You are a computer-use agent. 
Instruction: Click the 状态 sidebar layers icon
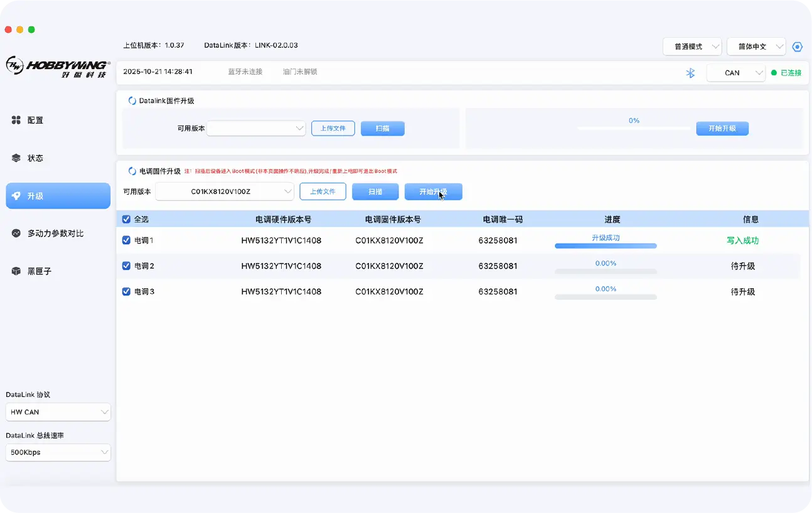[x=16, y=158]
